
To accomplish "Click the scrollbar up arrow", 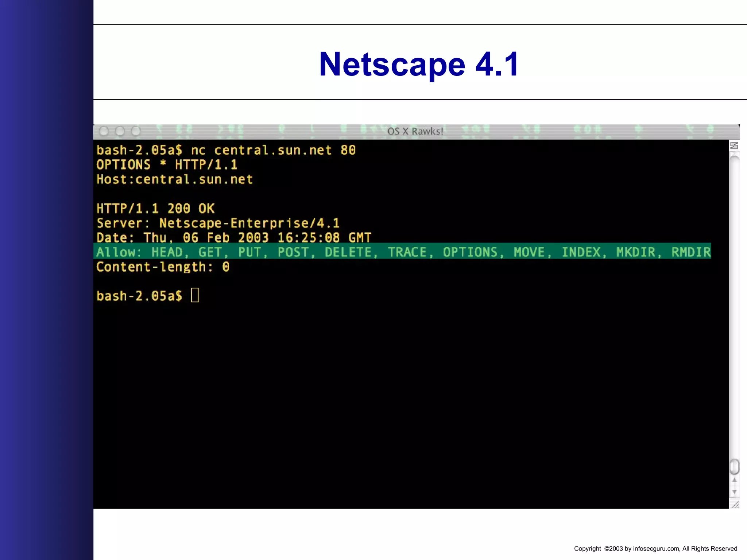I will [x=734, y=480].
